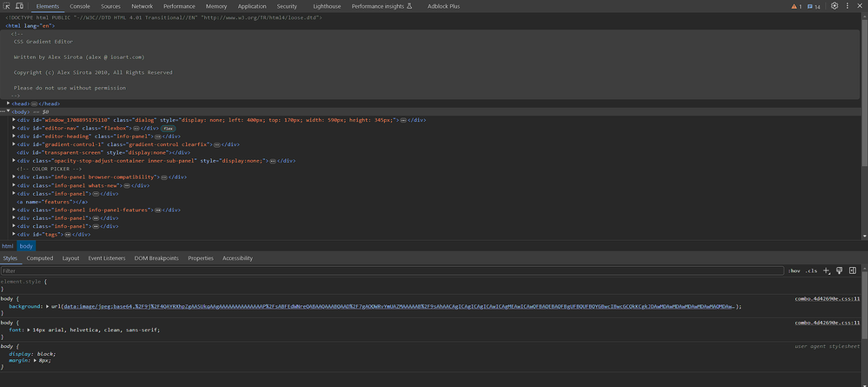
Task: Expand the head element node
Action: (9, 103)
